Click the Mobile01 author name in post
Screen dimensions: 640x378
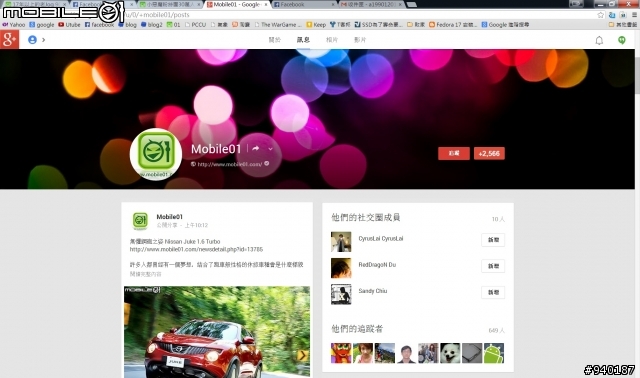click(x=169, y=217)
